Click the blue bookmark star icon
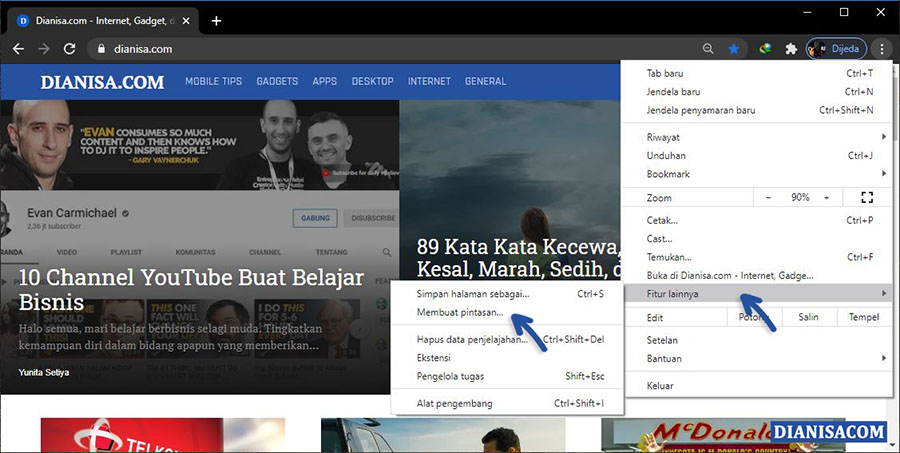Viewport: 900px width, 453px height. pos(734,49)
